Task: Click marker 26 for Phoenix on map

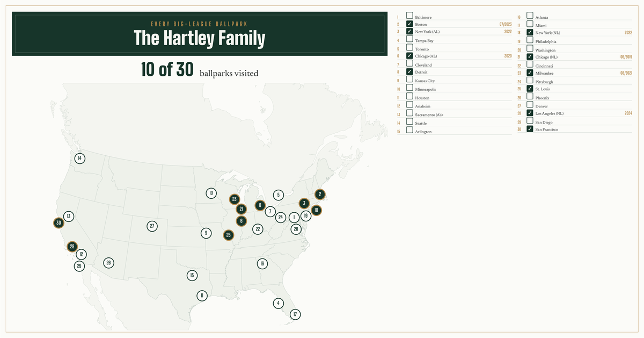Action: click(108, 263)
